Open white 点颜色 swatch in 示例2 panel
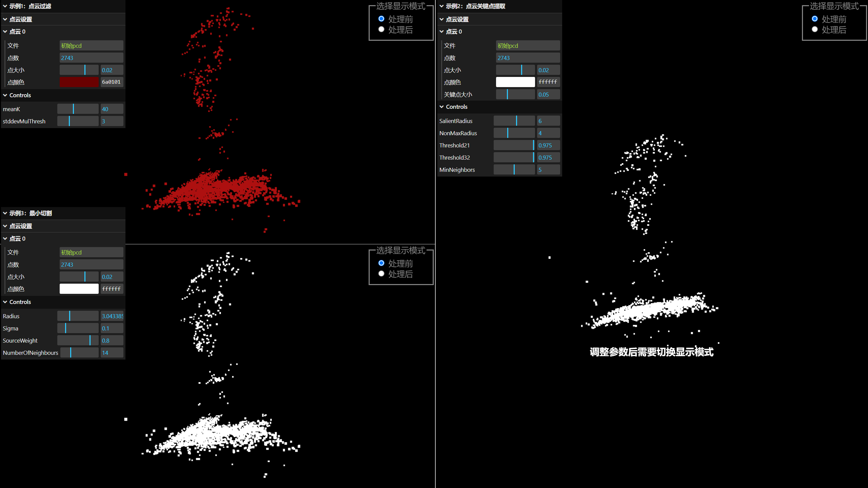Screen dimensions: 868x488 tap(515, 82)
